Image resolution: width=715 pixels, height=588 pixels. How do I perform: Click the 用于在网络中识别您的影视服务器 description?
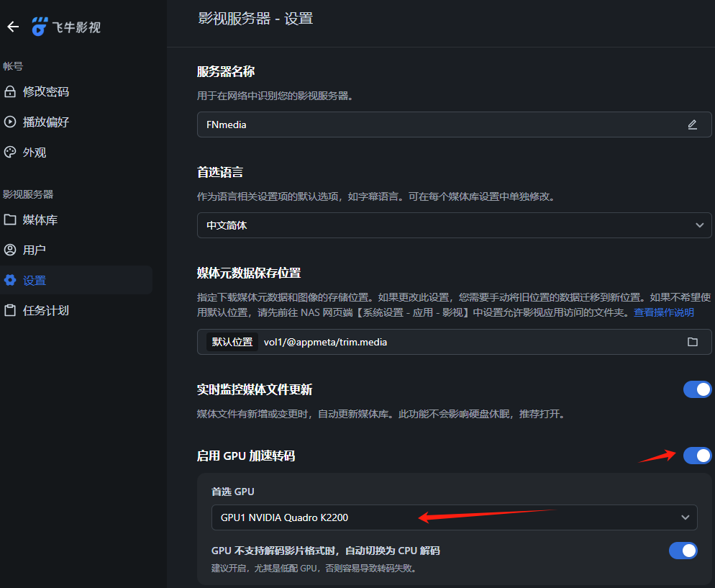275,96
